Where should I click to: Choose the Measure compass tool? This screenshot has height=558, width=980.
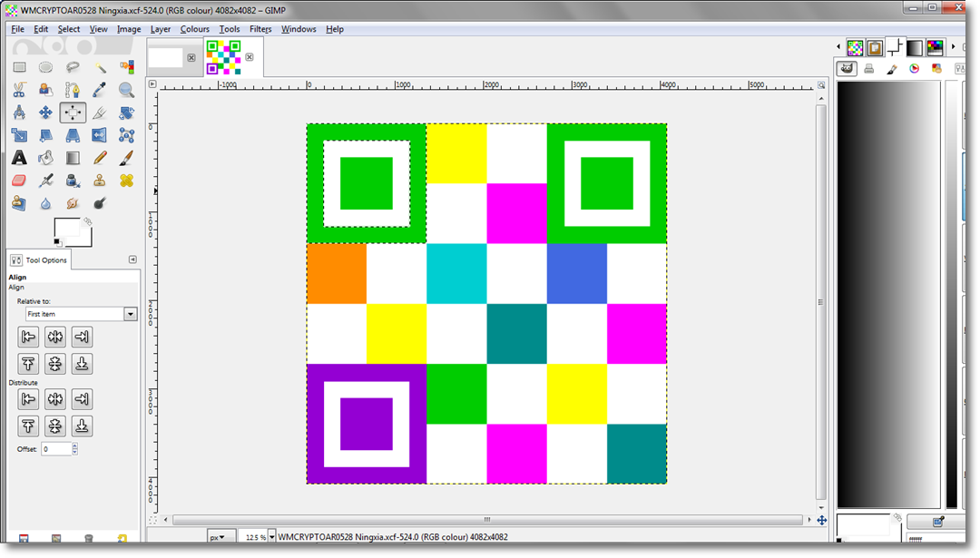pos(19,113)
